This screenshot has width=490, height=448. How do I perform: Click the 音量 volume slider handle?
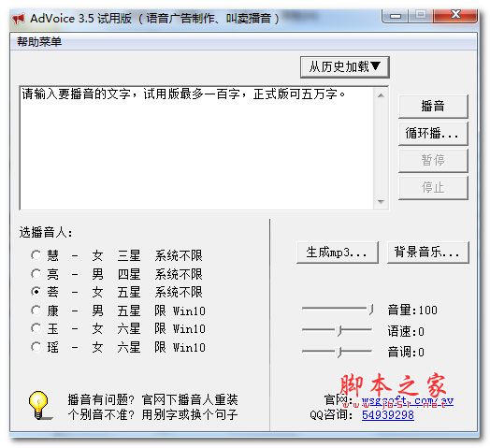coord(370,310)
